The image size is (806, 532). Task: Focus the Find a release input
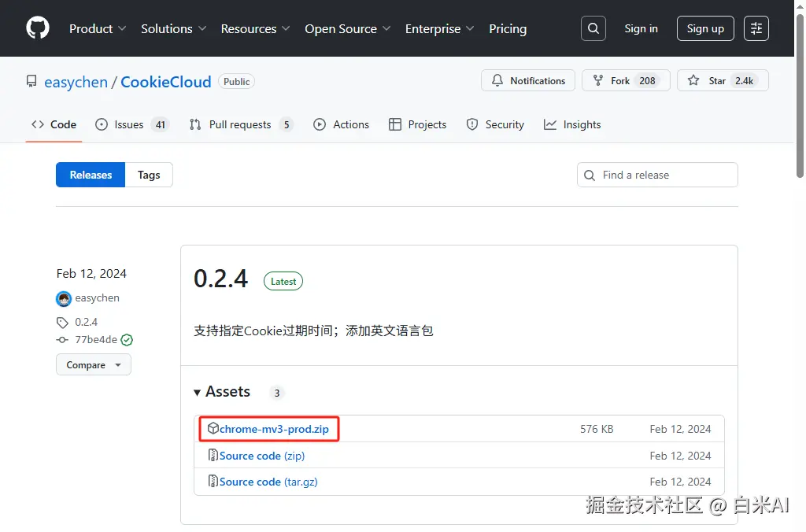point(657,175)
